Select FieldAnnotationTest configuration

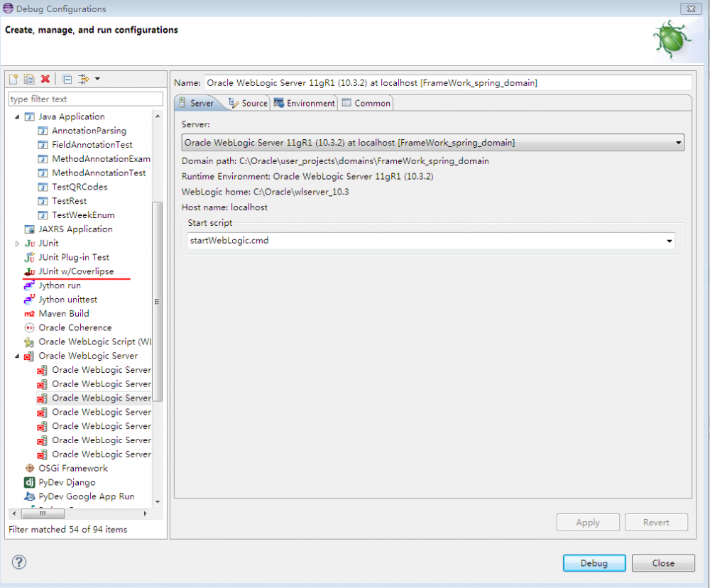92,145
